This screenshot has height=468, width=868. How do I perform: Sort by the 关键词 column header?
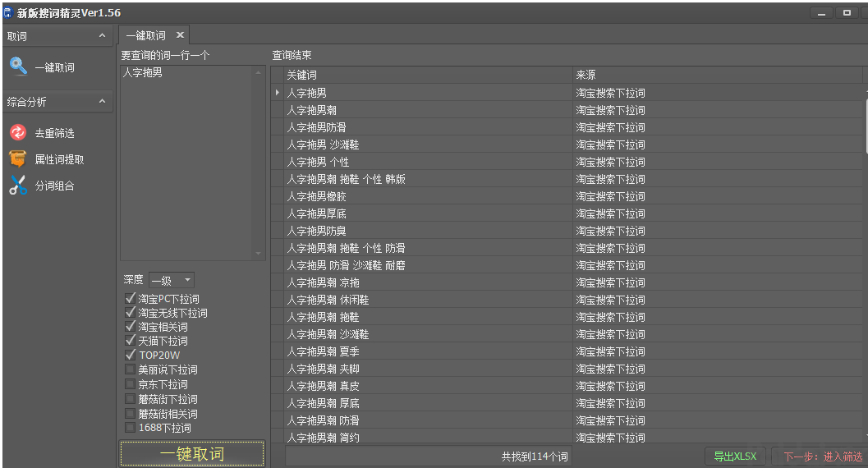tap(429, 75)
